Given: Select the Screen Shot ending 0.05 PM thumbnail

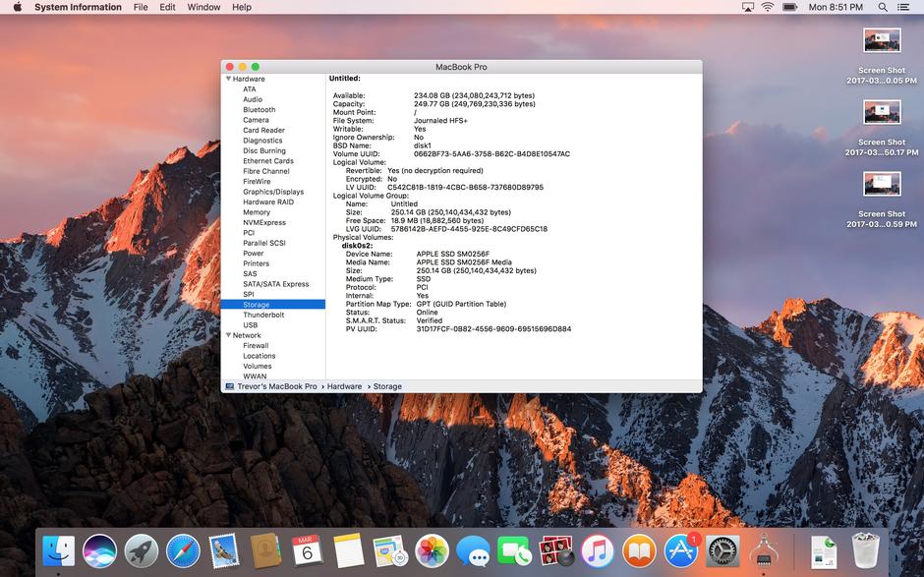Looking at the screenshot, I should coord(882,40).
